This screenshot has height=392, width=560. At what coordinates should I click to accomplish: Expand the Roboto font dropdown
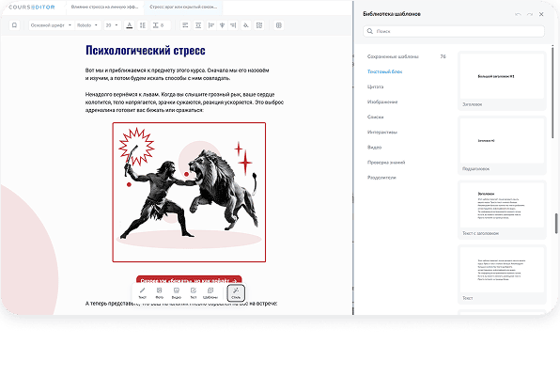point(87,25)
